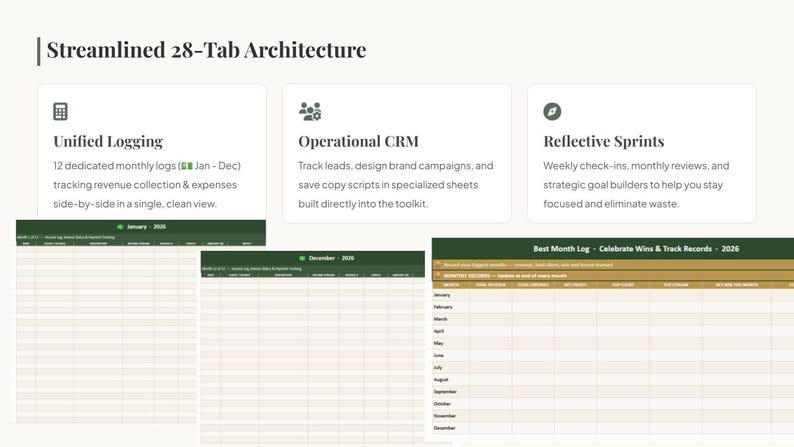Select the June row in Best Month Log
The width and height of the screenshot is (794, 447).
tap(613, 355)
